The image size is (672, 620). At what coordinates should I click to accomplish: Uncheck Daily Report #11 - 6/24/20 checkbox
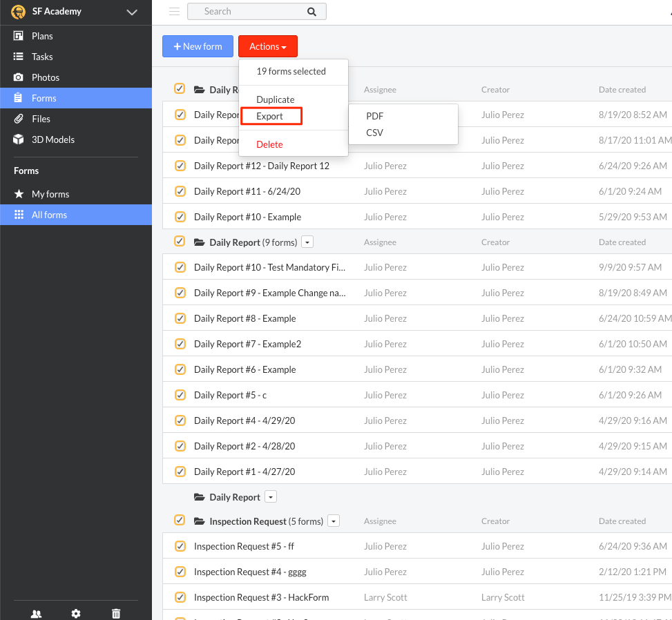tap(180, 191)
